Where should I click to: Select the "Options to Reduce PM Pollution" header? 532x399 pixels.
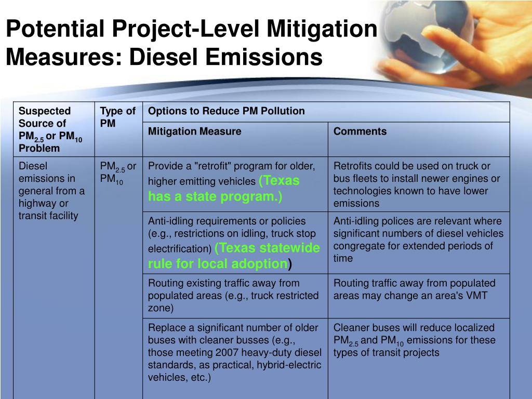(326, 112)
